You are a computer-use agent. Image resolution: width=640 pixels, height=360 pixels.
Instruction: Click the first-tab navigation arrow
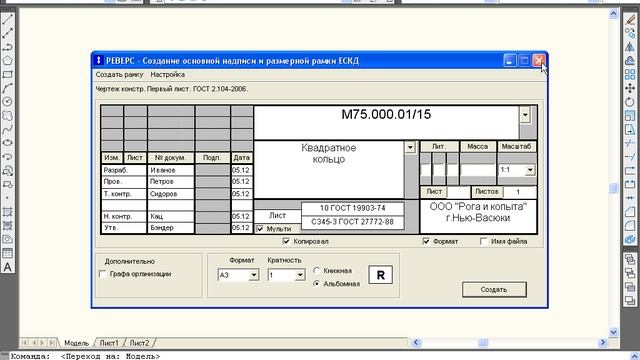[x=24, y=343]
